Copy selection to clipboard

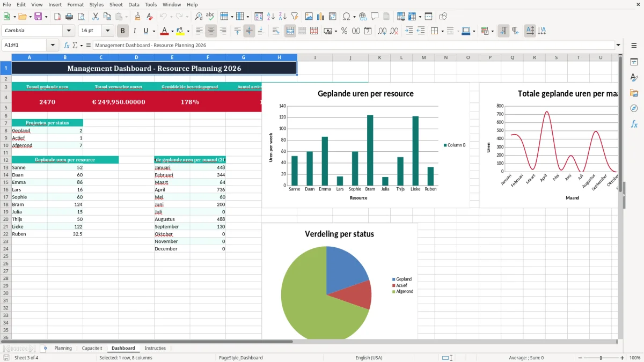coord(107,17)
